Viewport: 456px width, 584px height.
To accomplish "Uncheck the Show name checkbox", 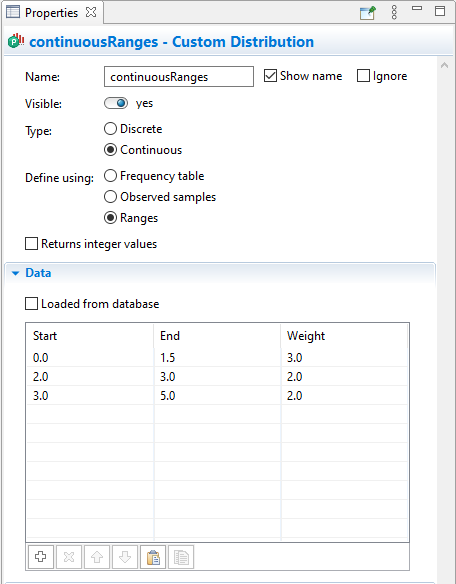I will pyautogui.click(x=270, y=76).
